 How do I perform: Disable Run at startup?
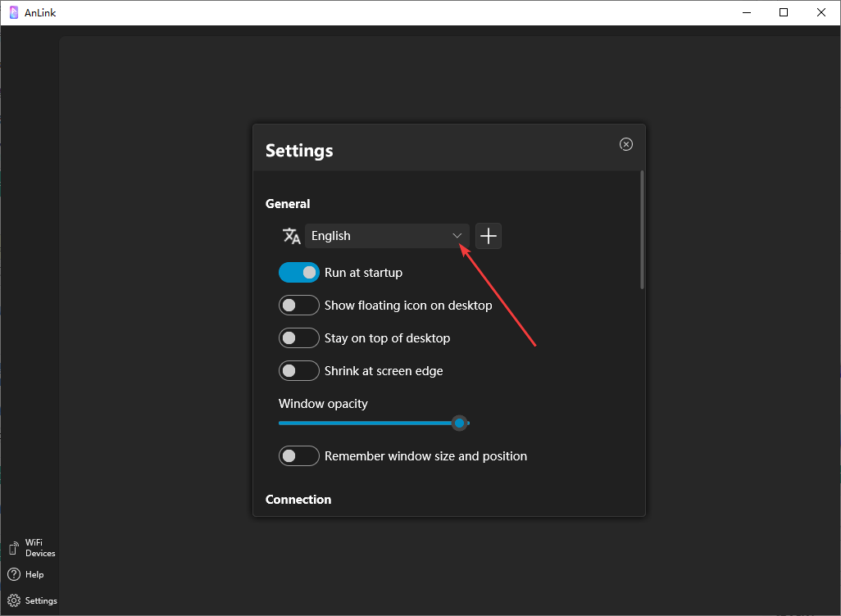click(x=299, y=273)
